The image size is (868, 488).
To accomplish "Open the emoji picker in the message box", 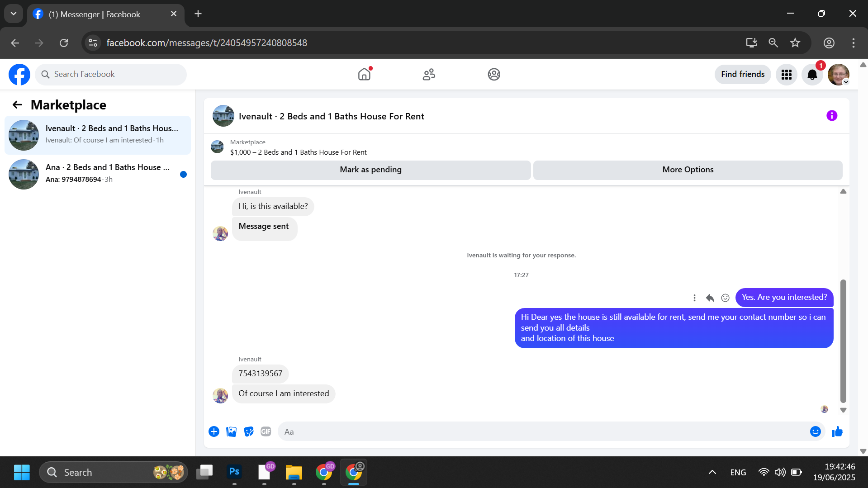I will (x=815, y=431).
